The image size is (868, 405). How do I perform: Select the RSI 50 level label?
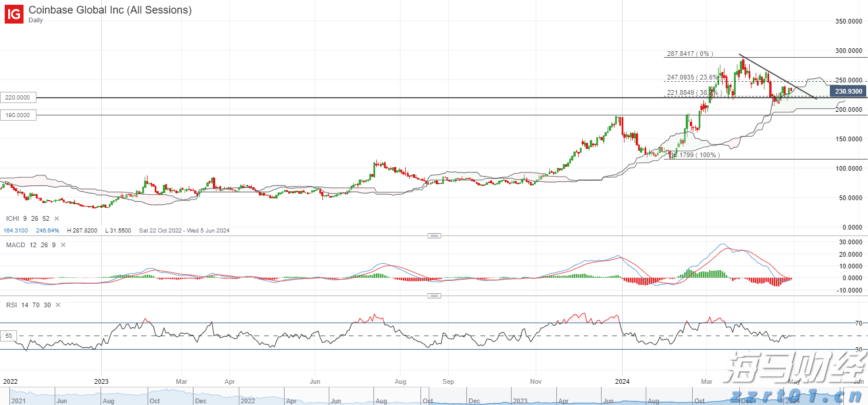tap(8, 336)
